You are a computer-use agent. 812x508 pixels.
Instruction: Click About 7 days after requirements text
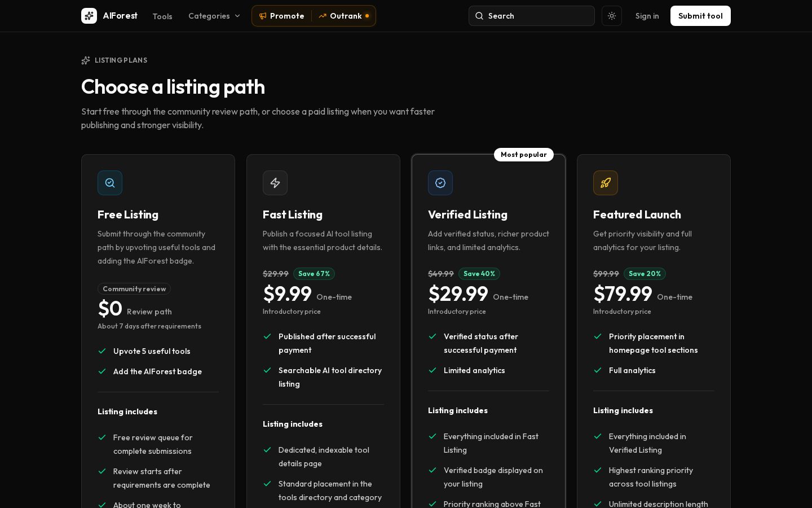tap(149, 326)
